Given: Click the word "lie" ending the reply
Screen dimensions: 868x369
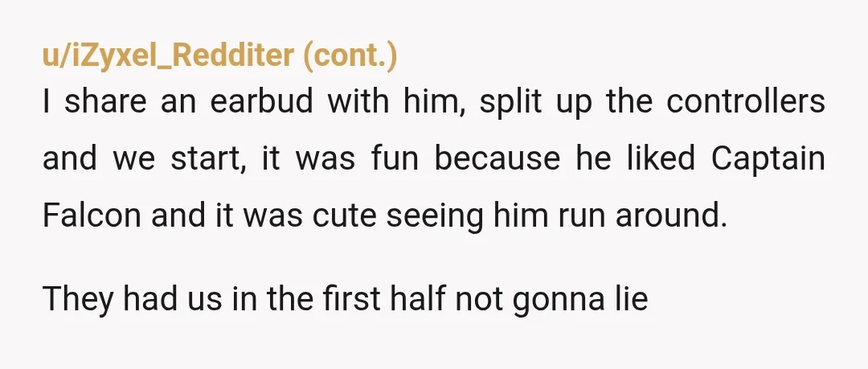Looking at the screenshot, I should tap(631, 298).
